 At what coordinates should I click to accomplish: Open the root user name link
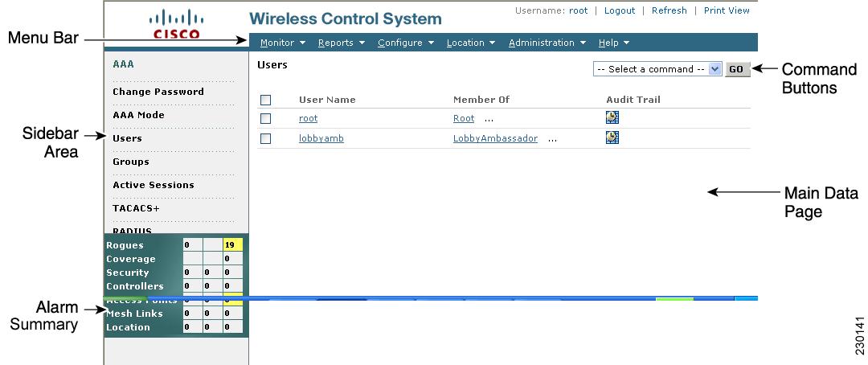tap(309, 118)
